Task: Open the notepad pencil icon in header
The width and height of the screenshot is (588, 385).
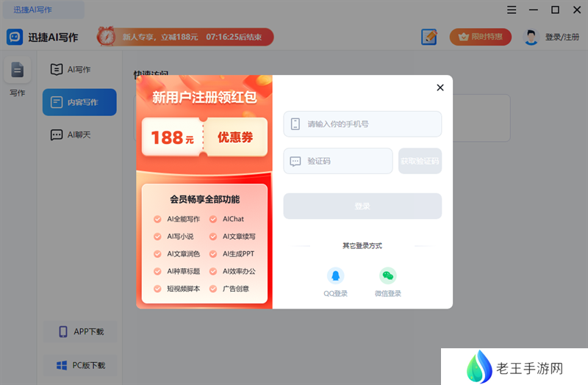Action: pos(429,37)
